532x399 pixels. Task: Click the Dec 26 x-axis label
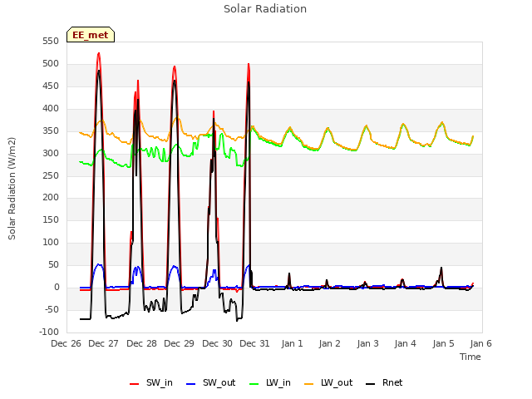tap(66, 343)
